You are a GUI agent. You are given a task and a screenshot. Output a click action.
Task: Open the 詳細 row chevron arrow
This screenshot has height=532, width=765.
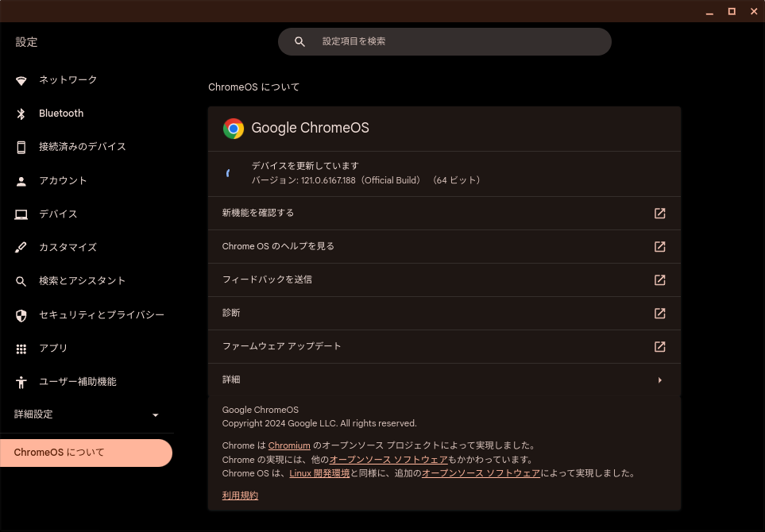click(659, 380)
